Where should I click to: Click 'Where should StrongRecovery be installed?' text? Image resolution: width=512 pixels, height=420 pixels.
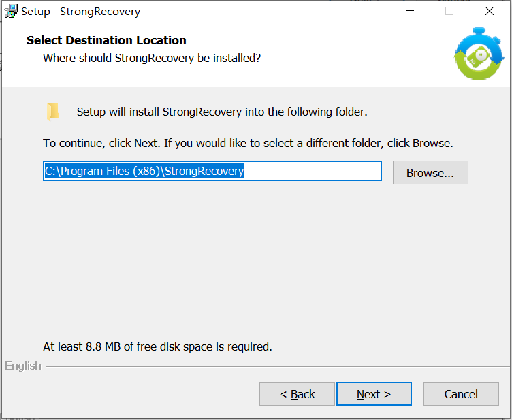coord(152,58)
